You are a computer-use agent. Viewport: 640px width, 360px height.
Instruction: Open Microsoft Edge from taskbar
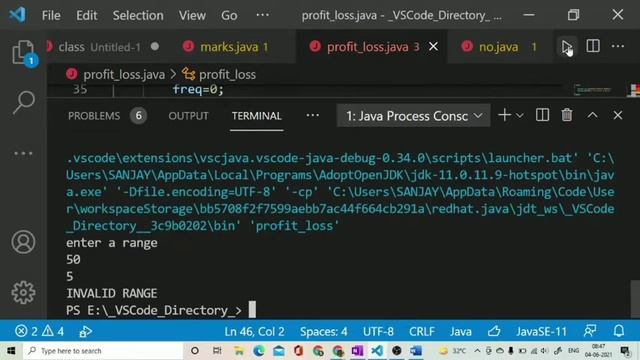click(258, 351)
